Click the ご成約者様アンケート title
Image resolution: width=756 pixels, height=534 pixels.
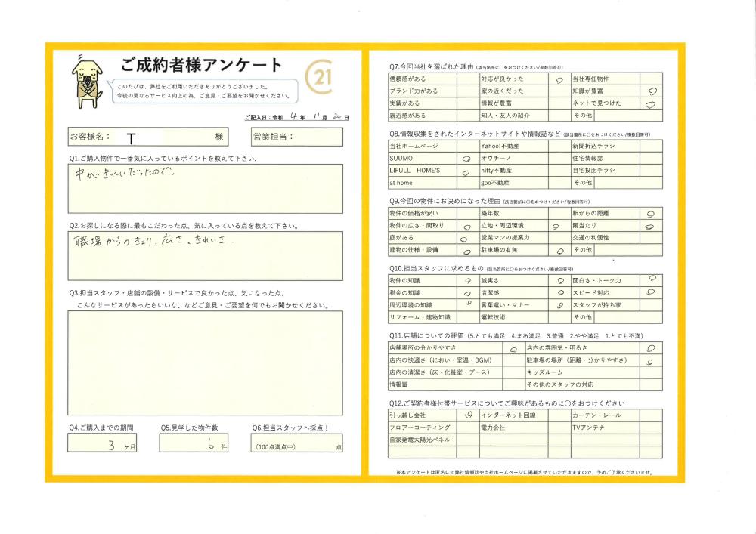point(201,65)
